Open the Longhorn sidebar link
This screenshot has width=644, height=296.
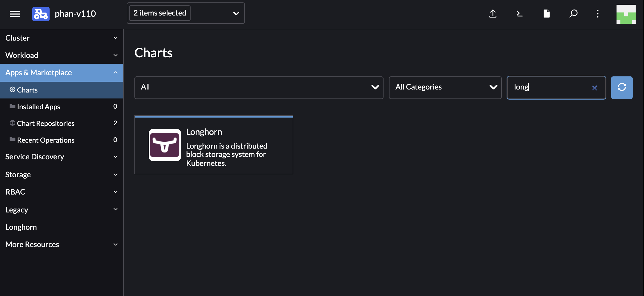pyautogui.click(x=21, y=227)
